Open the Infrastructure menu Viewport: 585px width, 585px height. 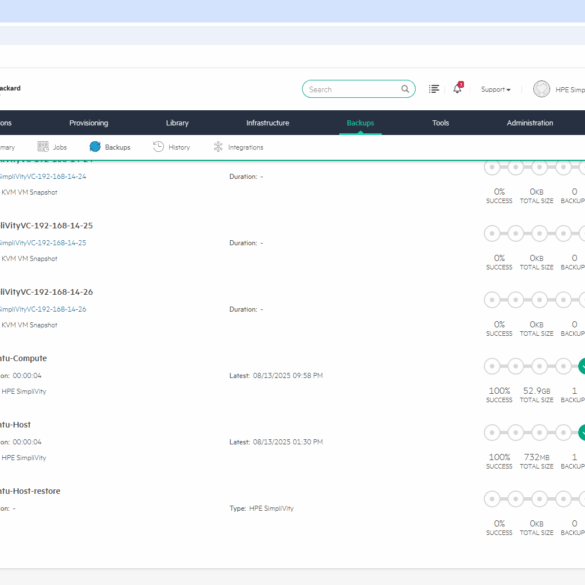(268, 123)
